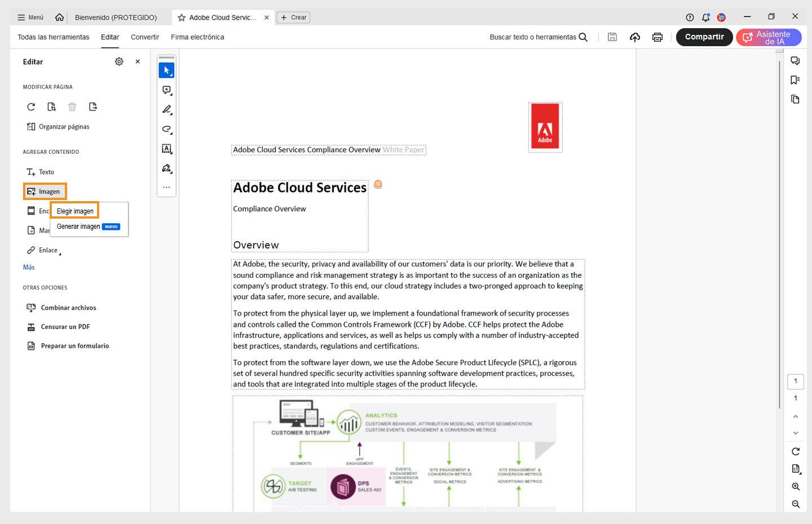
Task: Switch to the Convertir tab
Action: (x=144, y=37)
